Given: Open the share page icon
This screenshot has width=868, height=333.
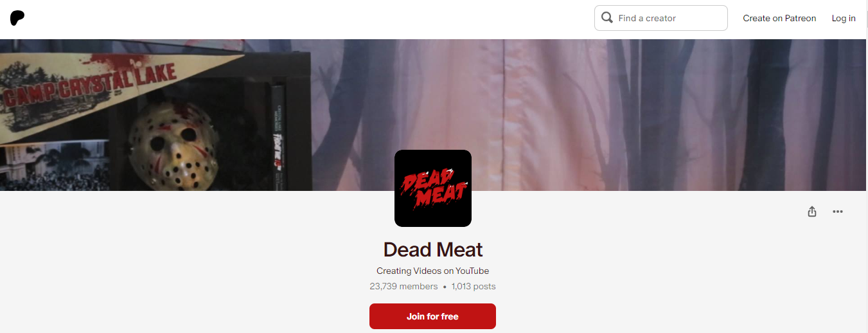Looking at the screenshot, I should pos(812,212).
